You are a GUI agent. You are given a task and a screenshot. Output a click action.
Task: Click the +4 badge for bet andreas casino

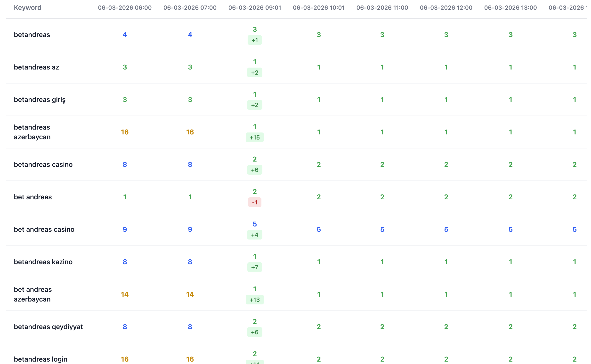(x=255, y=235)
